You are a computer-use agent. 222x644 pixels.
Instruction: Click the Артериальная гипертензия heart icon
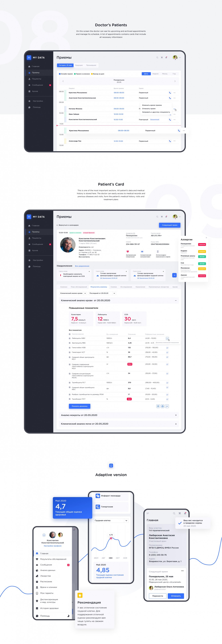point(128,251)
